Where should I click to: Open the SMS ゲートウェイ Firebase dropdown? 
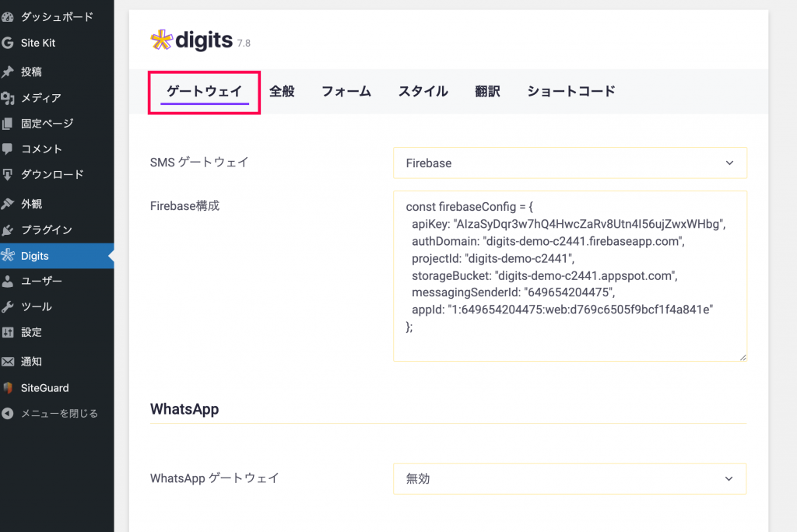tap(570, 163)
